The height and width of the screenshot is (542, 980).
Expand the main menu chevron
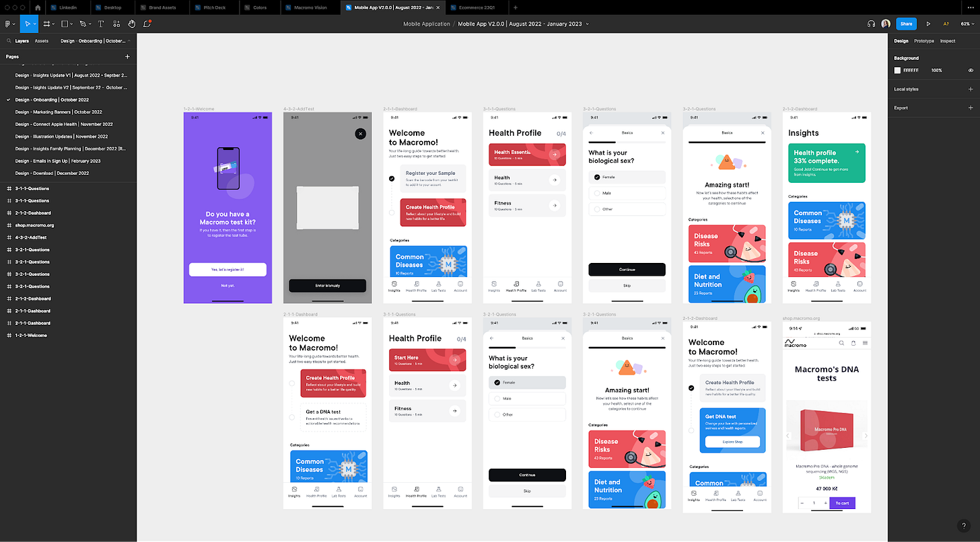pyautogui.click(x=13, y=24)
